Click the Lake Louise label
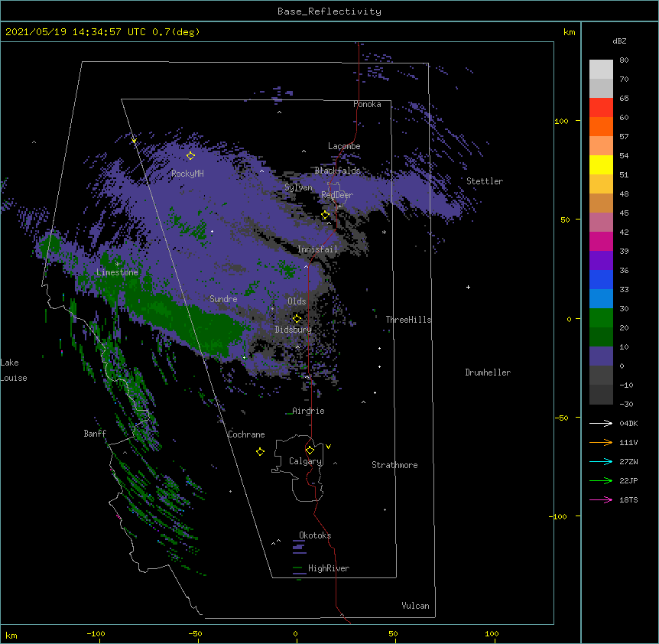This screenshot has width=659, height=644. pos(14,370)
